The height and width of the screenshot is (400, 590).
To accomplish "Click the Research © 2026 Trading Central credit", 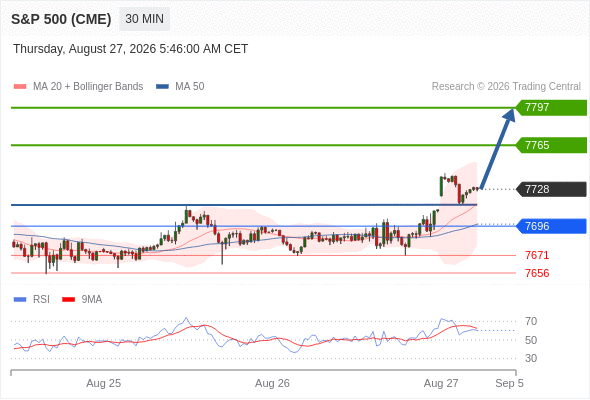I will point(506,86).
